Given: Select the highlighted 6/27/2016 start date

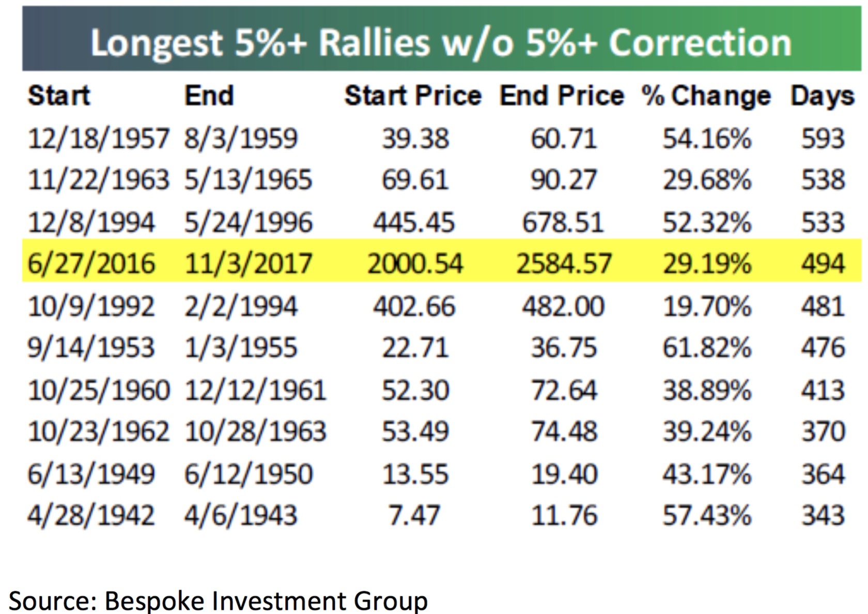Looking at the screenshot, I should [91, 264].
